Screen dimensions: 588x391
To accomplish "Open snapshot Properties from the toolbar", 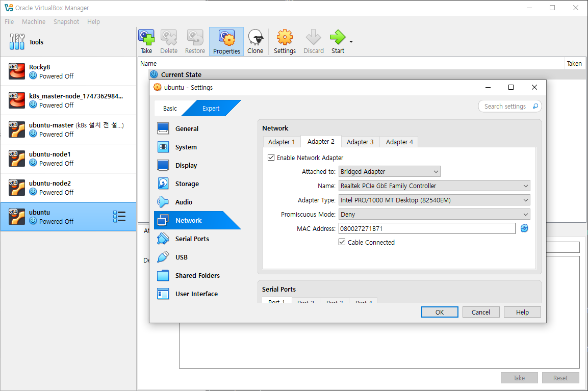I will [226, 42].
